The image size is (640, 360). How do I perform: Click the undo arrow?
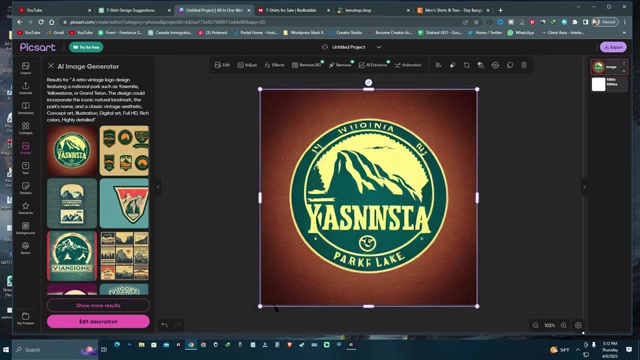click(164, 325)
